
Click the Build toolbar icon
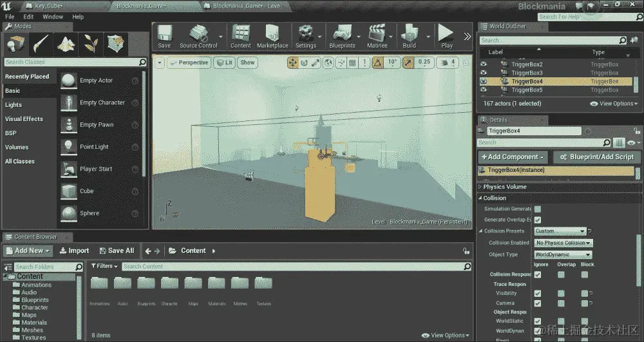coord(409,36)
